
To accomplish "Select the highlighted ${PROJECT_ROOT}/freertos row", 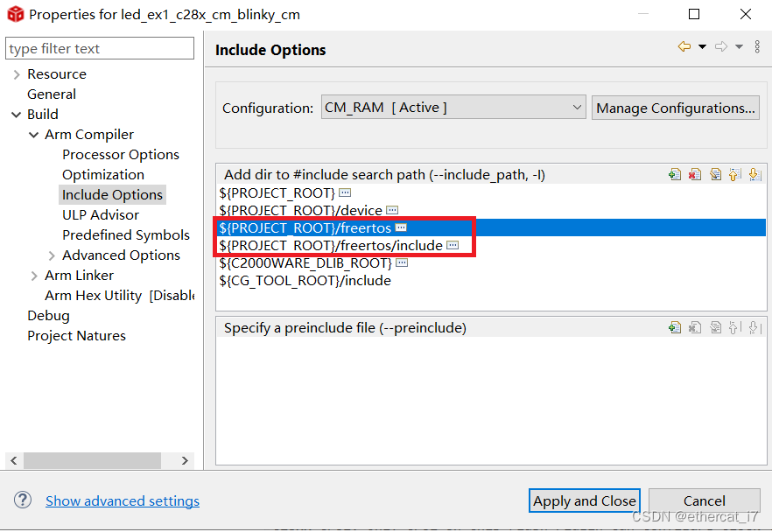I will click(491, 227).
